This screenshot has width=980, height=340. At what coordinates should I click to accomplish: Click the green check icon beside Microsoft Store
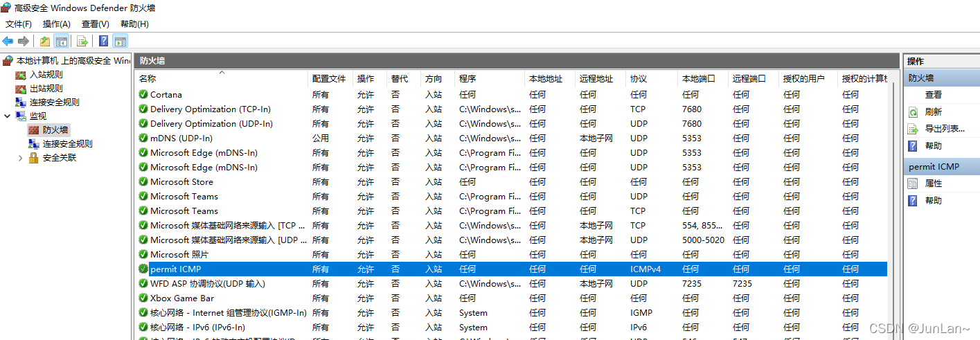click(143, 181)
